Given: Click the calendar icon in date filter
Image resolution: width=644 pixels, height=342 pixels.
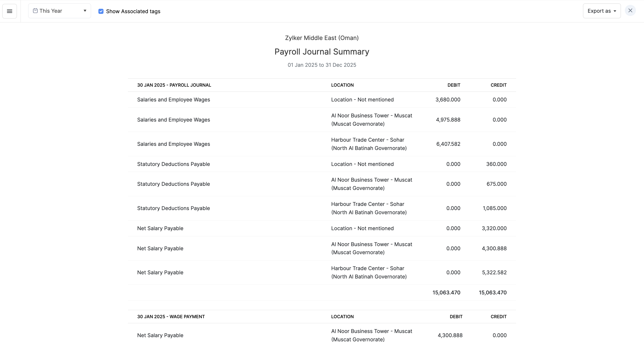Looking at the screenshot, I should (x=35, y=11).
